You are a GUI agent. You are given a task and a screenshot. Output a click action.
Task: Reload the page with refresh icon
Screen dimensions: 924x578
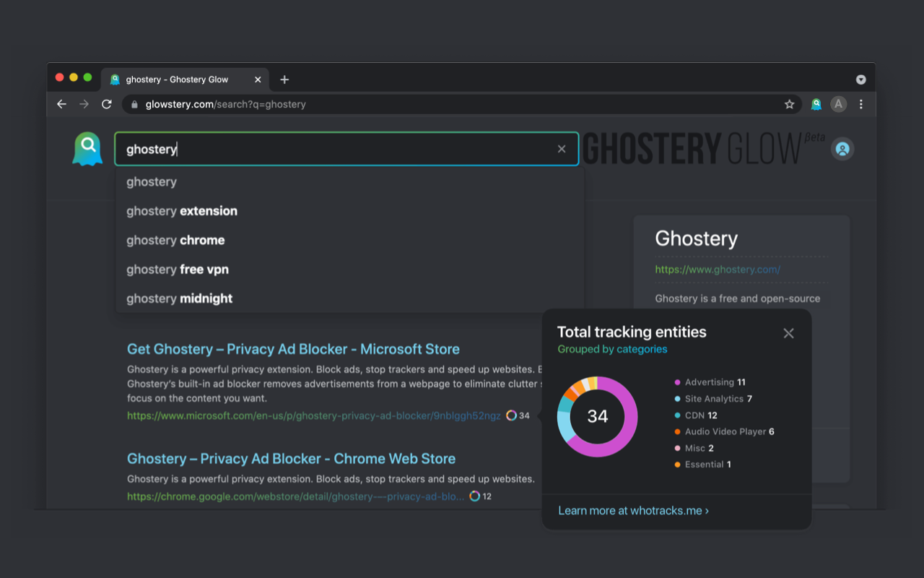[107, 104]
